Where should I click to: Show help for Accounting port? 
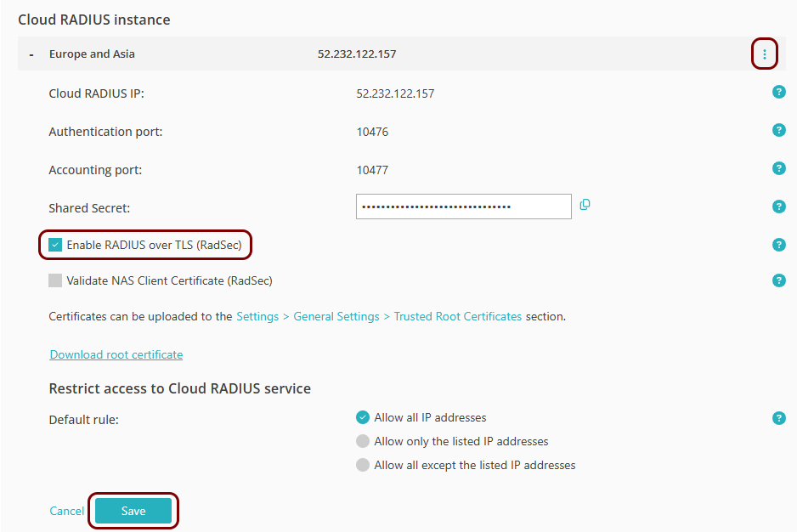point(778,168)
